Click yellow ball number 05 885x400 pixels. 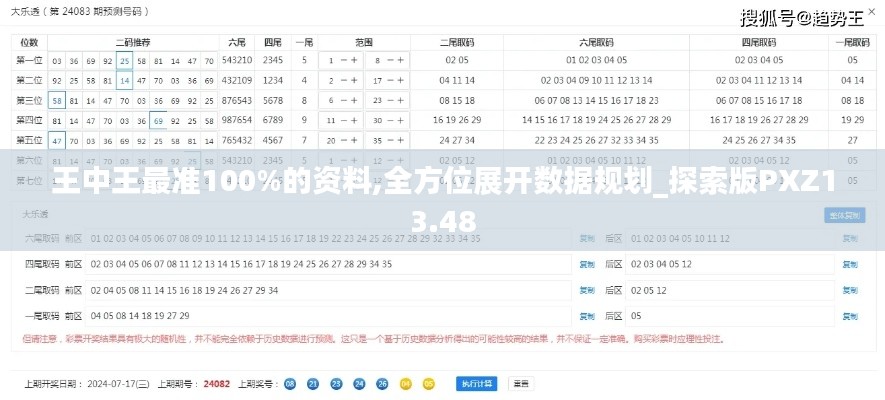click(428, 384)
